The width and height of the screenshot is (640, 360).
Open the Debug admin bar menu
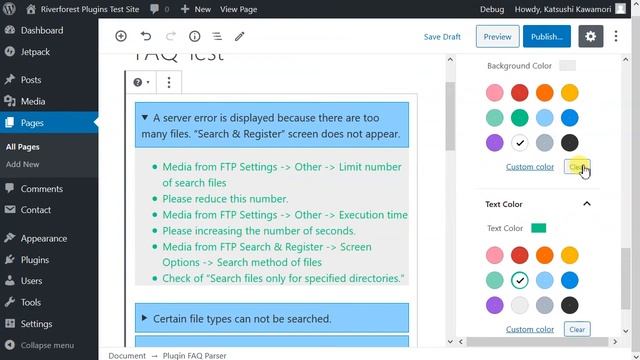[x=492, y=9]
